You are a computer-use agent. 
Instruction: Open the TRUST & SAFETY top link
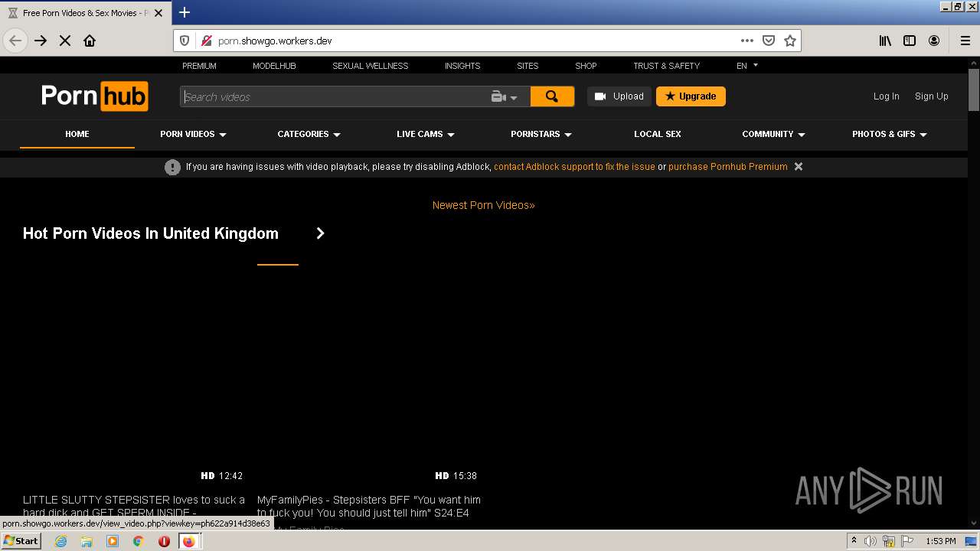[x=666, y=66]
